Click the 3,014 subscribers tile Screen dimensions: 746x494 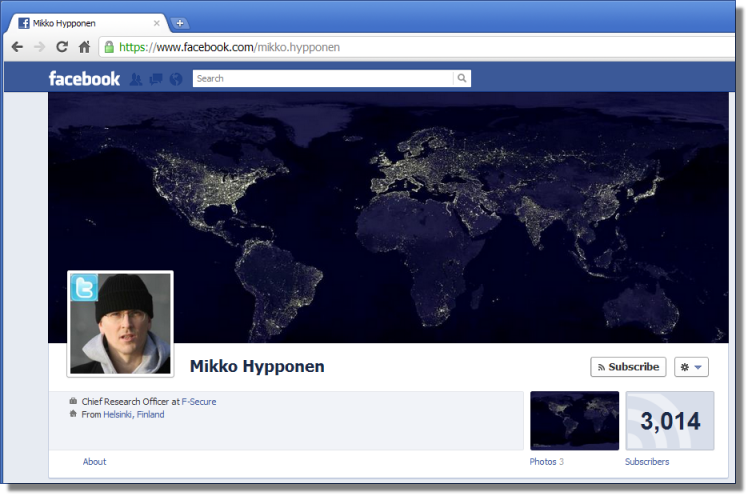670,421
